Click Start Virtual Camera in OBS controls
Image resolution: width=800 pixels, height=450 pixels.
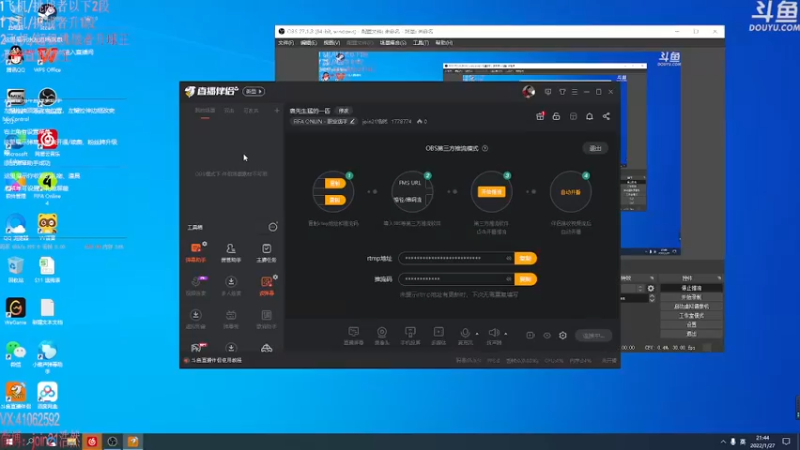[691, 307]
